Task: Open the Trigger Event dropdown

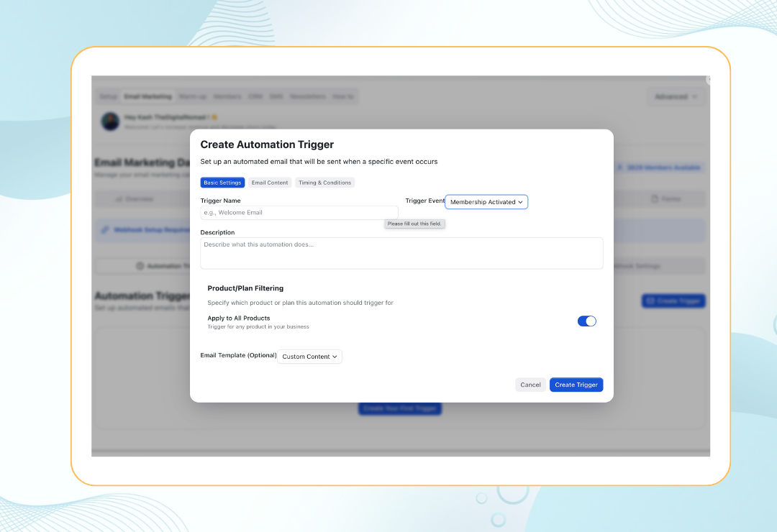Action: pyautogui.click(x=486, y=202)
